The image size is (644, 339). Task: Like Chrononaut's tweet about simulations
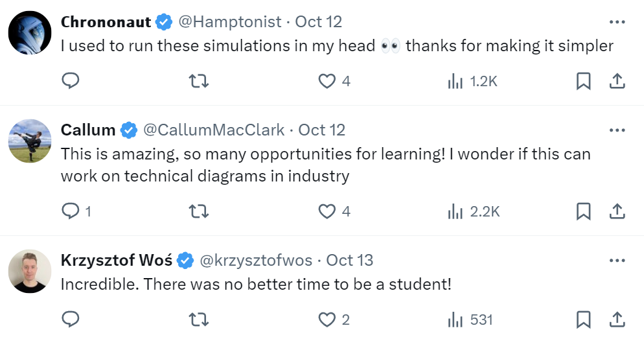(327, 81)
